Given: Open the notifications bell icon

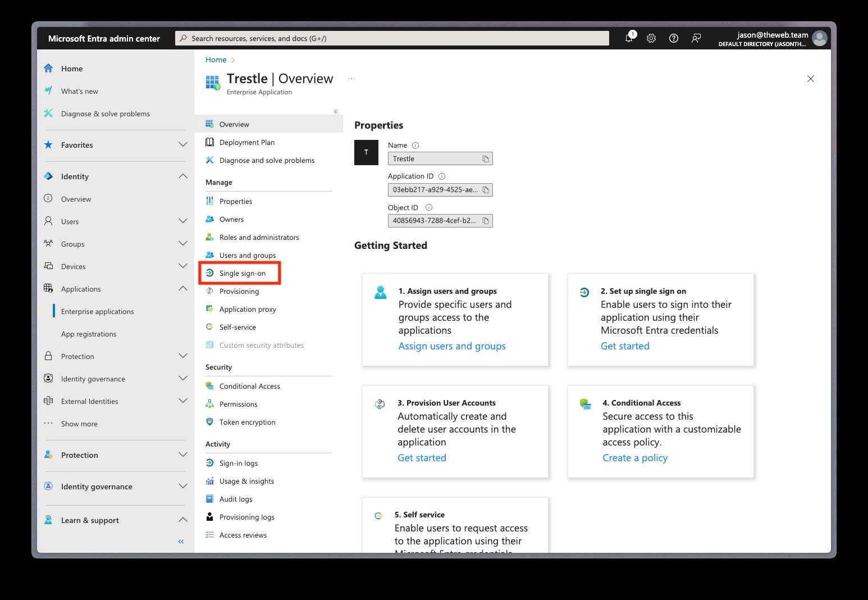Looking at the screenshot, I should [629, 38].
